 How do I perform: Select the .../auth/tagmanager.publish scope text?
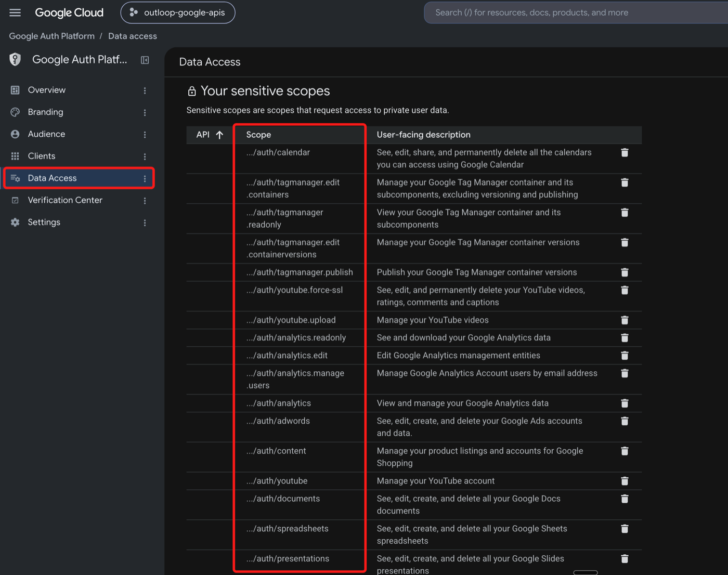click(300, 272)
